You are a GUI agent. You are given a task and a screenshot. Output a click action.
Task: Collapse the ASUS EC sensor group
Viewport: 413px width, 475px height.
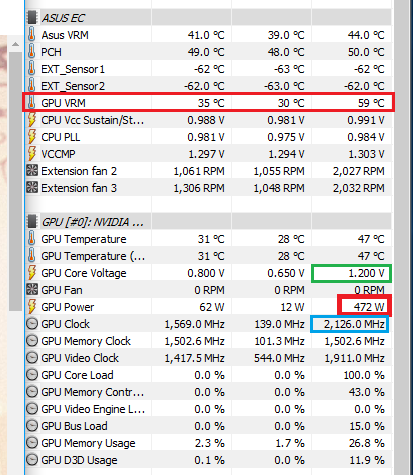pos(63,18)
